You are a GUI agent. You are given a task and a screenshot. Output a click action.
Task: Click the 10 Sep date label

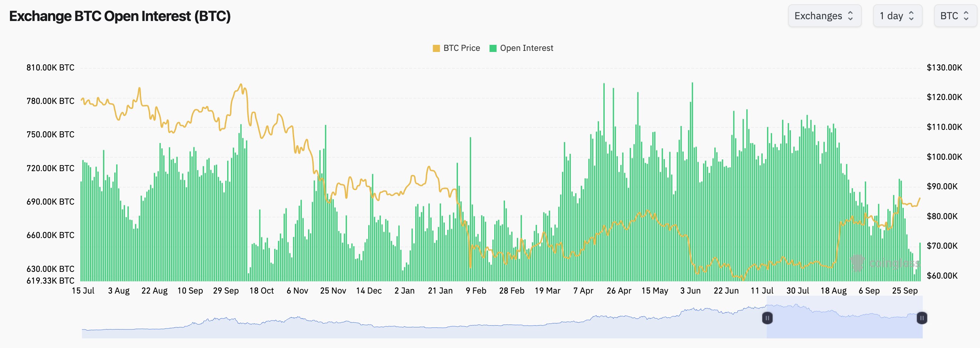(x=190, y=291)
